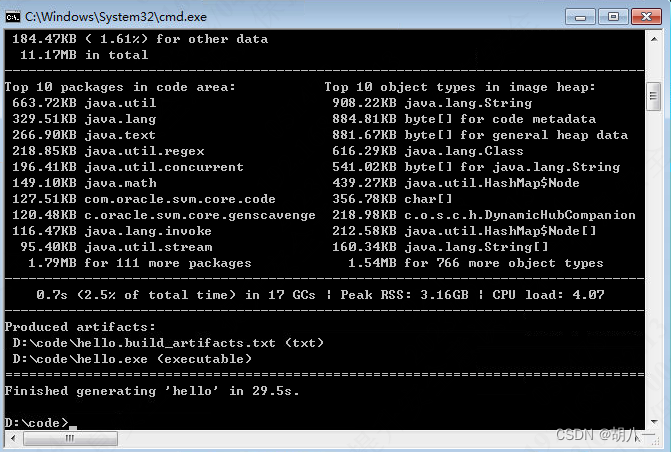Image resolution: width=671 pixels, height=452 pixels.
Task: Click 'Top 10 packages in code area:' heading
Action: click(120, 87)
